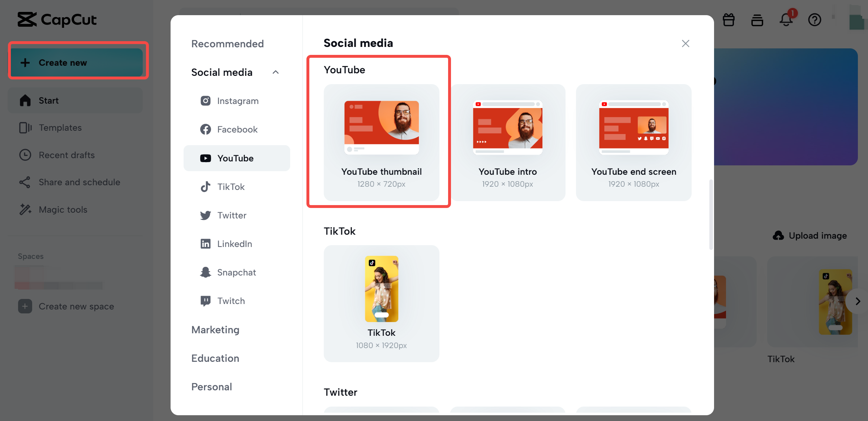The image size is (868, 421).
Task: Collapse the Social media section chevron
Action: (276, 72)
